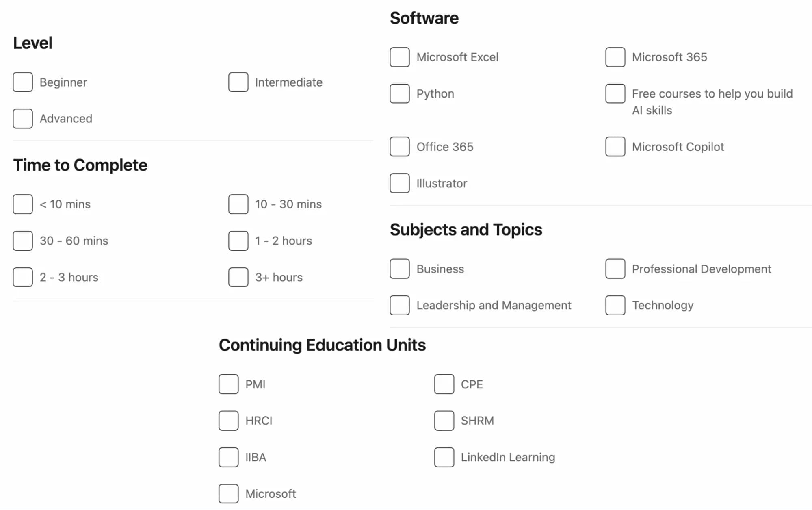The width and height of the screenshot is (812, 510).
Task: Enable the 1 - 2 hours filter
Action: (x=238, y=241)
